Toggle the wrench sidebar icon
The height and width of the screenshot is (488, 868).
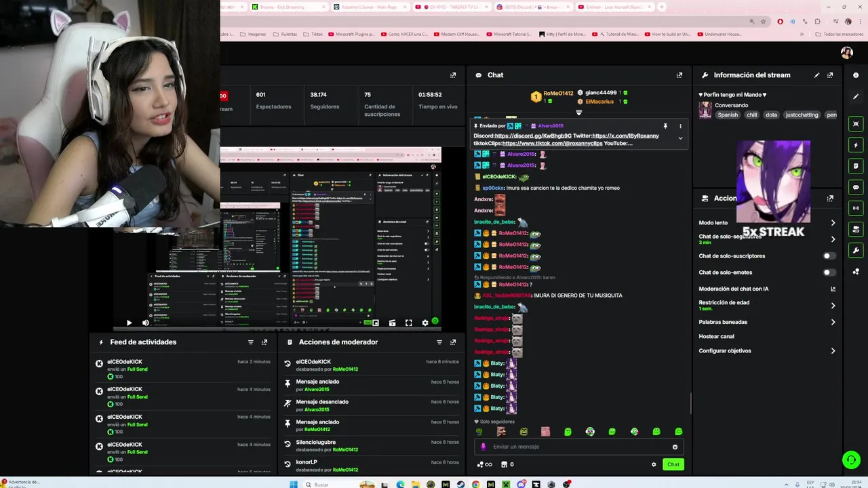coord(856,250)
